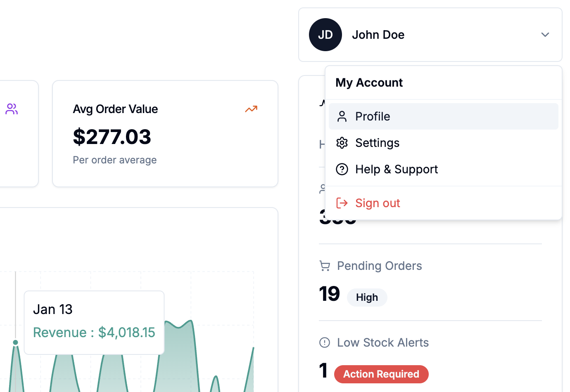
Task: Click the John Doe user name
Action: click(378, 35)
